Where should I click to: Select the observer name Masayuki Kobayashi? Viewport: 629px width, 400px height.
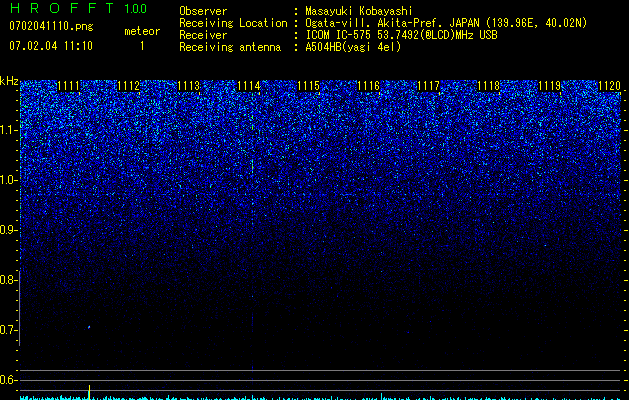tap(358, 11)
